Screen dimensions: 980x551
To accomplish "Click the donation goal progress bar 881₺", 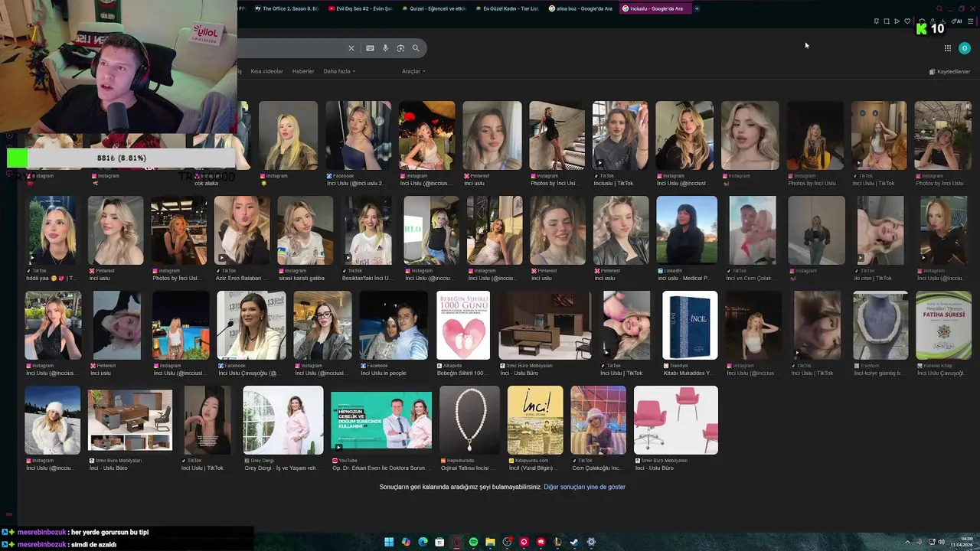I will [x=122, y=158].
